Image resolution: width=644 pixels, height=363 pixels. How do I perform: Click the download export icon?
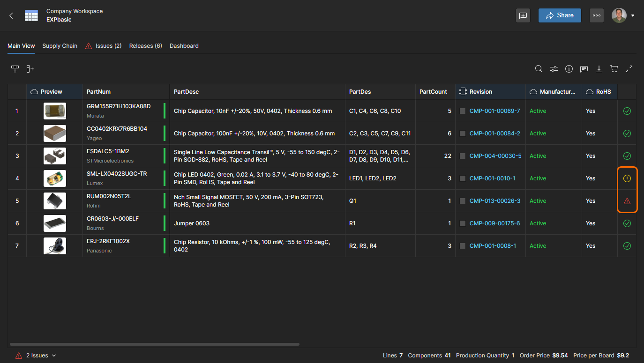tap(599, 69)
